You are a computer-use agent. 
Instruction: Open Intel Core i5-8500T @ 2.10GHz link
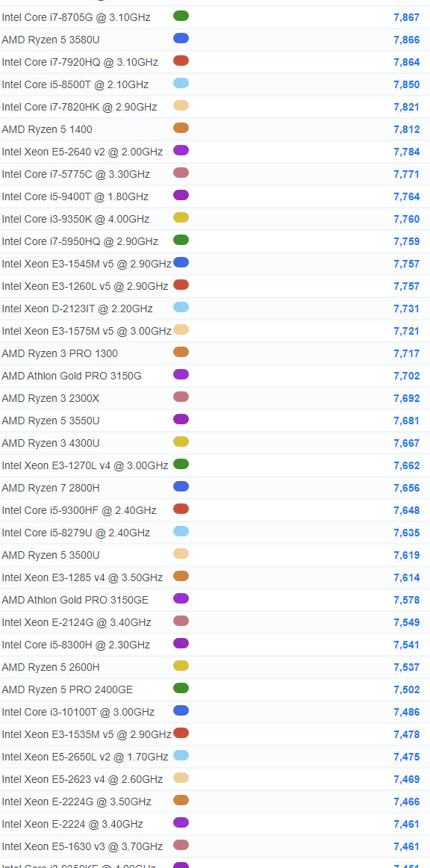point(75,84)
